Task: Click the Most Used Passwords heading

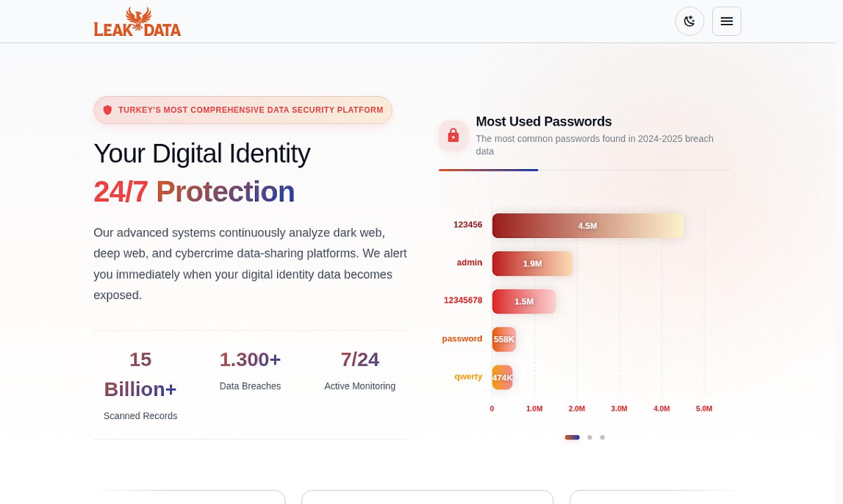Action: click(544, 122)
